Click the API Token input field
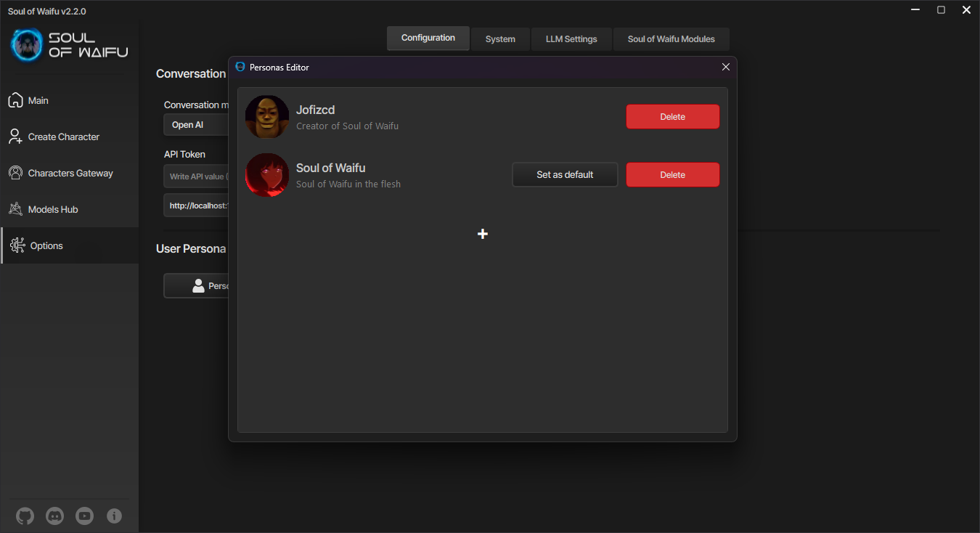The height and width of the screenshot is (533, 980). click(196, 176)
